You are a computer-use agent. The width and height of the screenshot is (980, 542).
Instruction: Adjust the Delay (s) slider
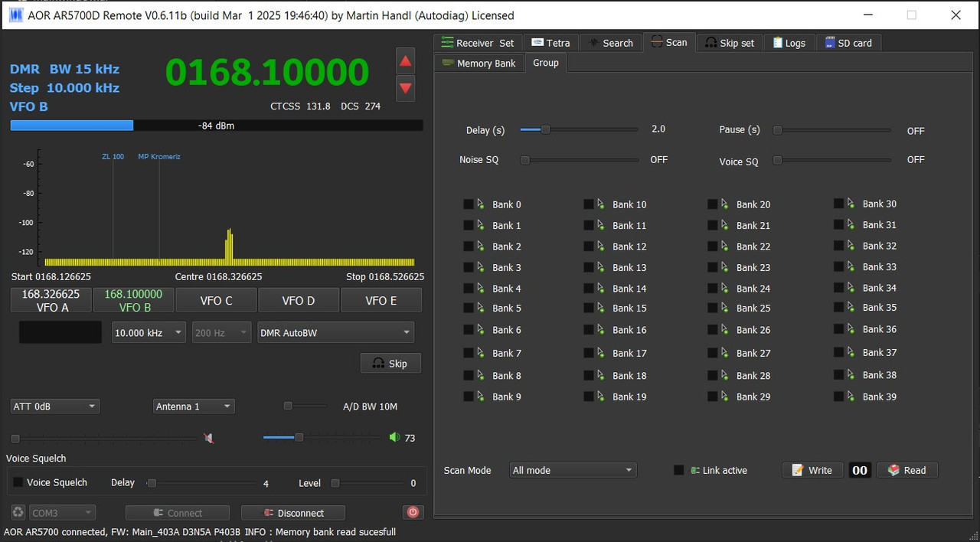[579, 129]
